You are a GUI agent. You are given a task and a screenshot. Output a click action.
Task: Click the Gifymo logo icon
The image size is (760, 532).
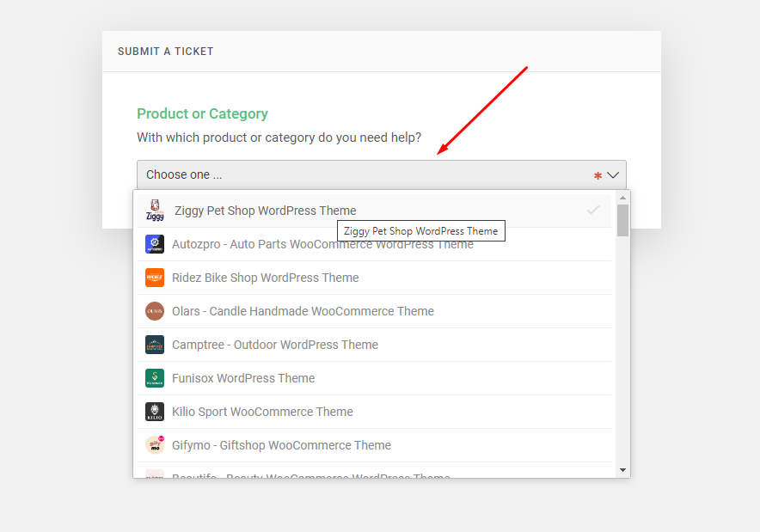(155, 445)
